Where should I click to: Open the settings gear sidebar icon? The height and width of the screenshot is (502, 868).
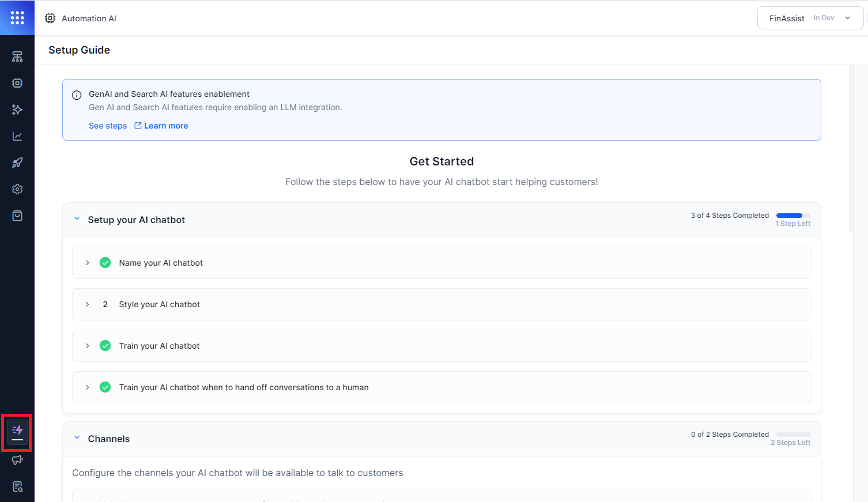coord(17,189)
